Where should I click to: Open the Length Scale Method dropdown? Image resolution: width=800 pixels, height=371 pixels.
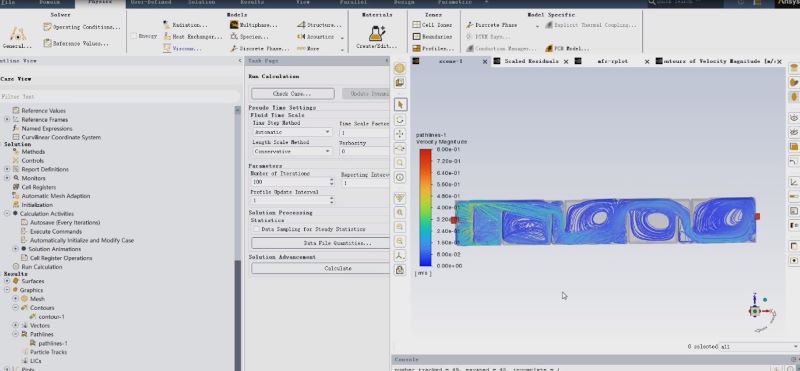292,152
